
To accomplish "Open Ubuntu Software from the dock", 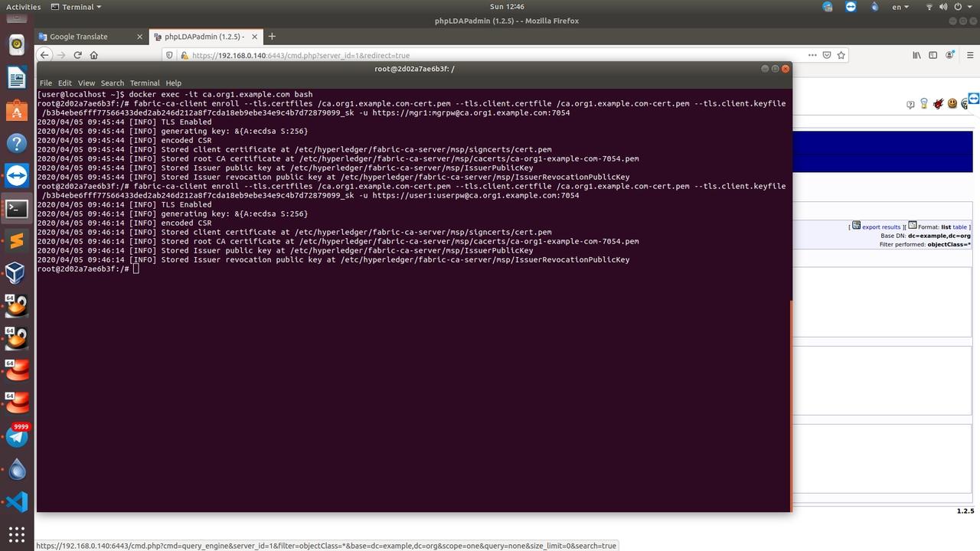I will point(17,110).
